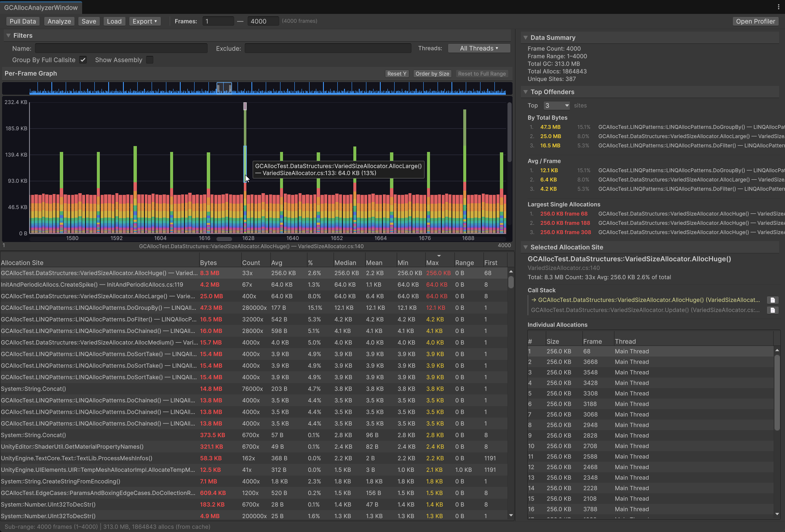
Task: Open the window options kebab menu
Action: pos(778,7)
